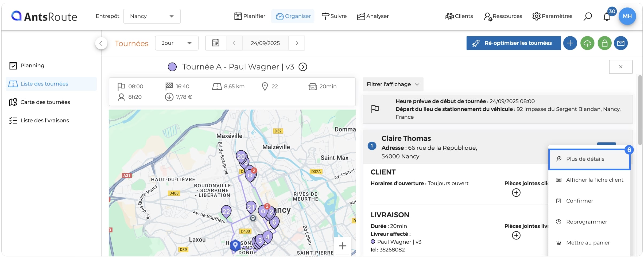Select Afficher la fiche client
The image size is (644, 260).
[x=589, y=180]
